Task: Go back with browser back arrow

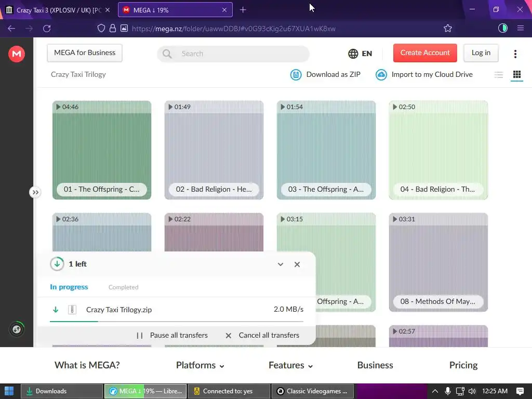Action: [x=11, y=29]
